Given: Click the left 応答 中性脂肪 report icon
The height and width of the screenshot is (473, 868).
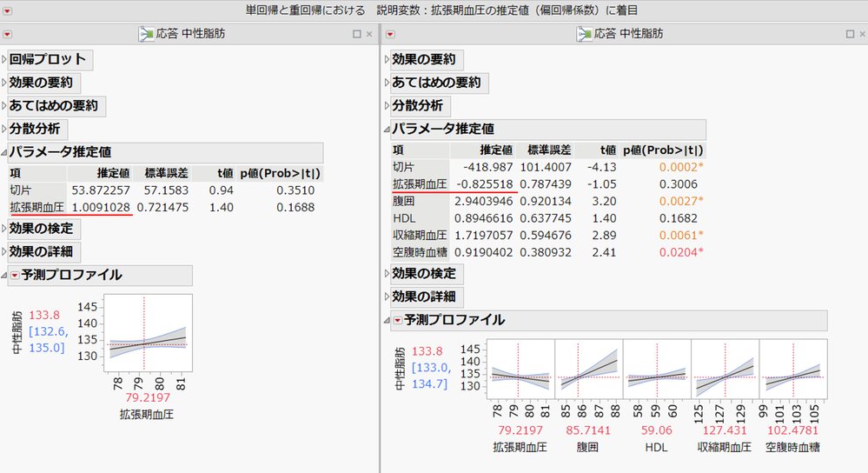Looking at the screenshot, I should (146, 34).
